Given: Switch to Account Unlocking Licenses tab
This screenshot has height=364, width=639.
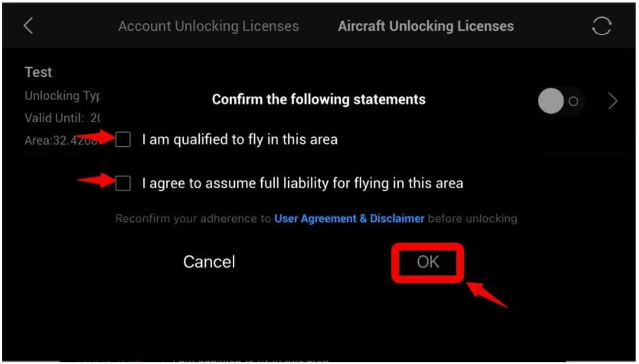Looking at the screenshot, I should pos(208,26).
